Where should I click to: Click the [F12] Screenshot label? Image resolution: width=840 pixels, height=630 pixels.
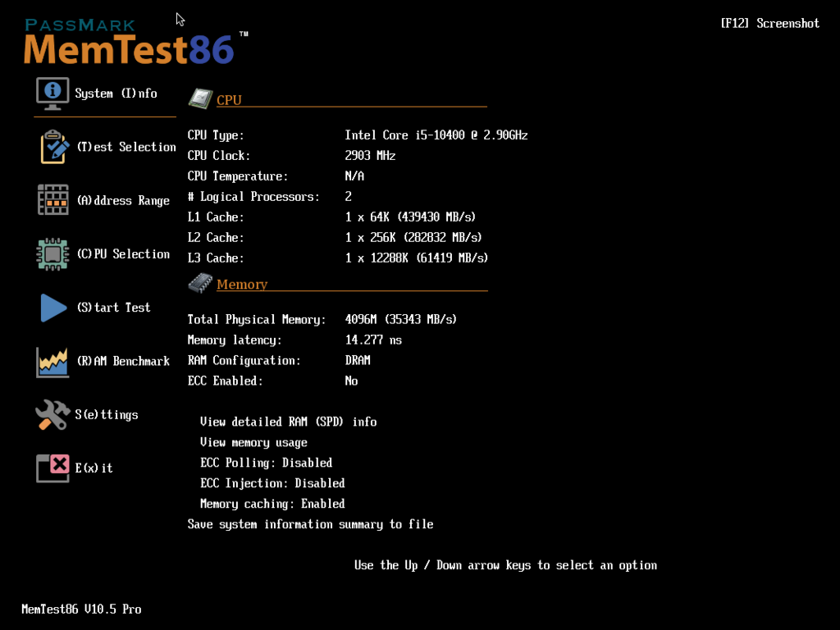point(769,23)
